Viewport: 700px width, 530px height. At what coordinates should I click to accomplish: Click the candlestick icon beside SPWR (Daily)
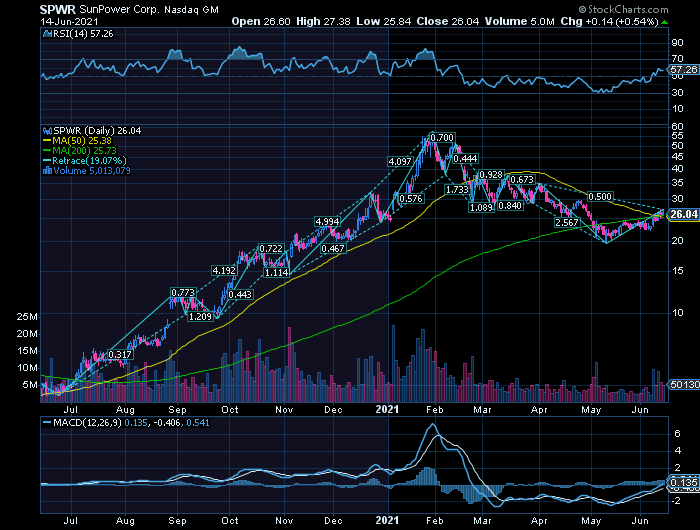point(47,131)
